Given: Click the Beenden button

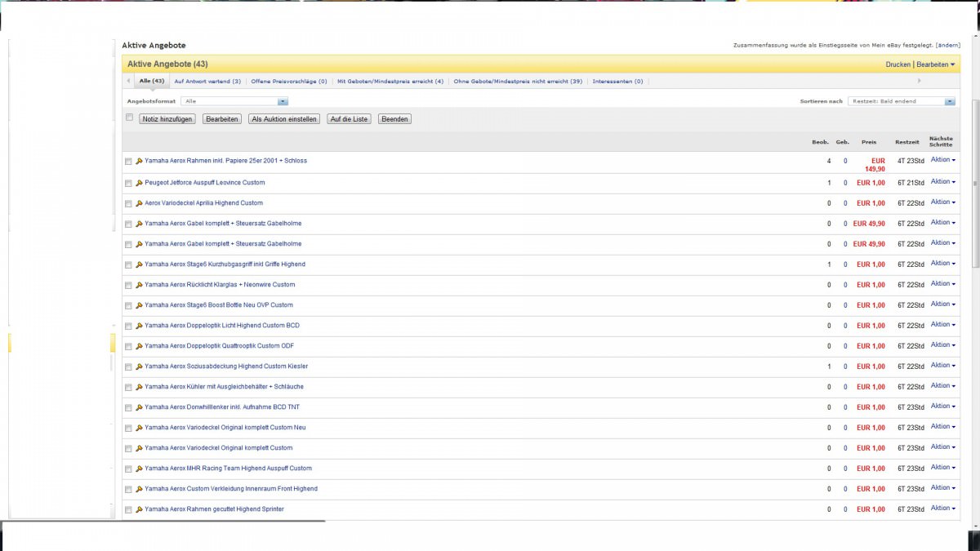Looking at the screenshot, I should [394, 119].
